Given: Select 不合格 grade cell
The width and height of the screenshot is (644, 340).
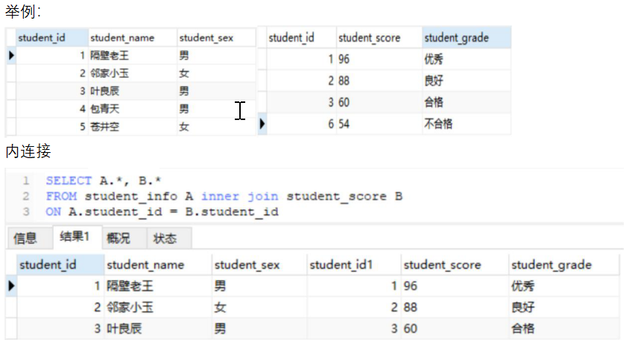Looking at the screenshot, I should (x=438, y=124).
